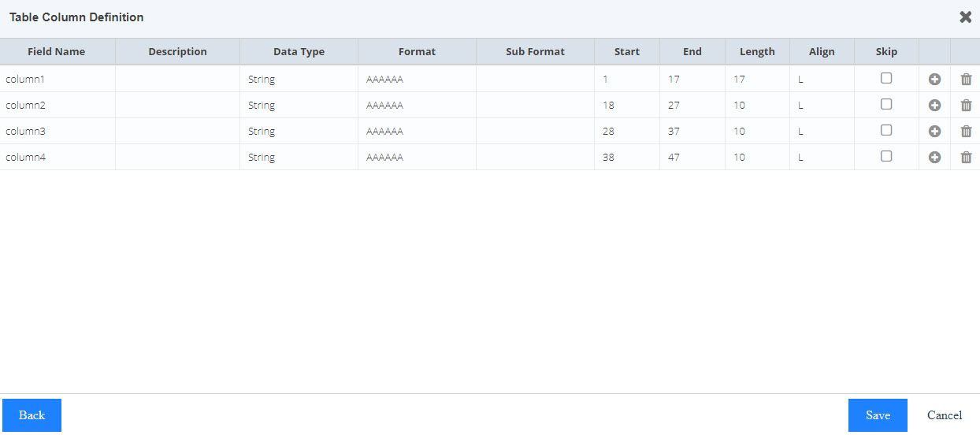Delete the column3 row with trash icon

coord(966,131)
